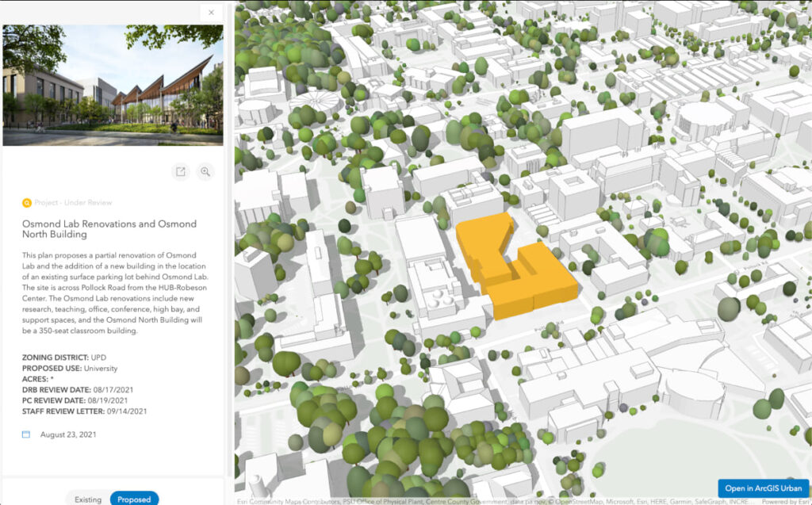This screenshot has height=505, width=812.
Task: Click the August 23, 2021 date text
Action: click(68, 434)
